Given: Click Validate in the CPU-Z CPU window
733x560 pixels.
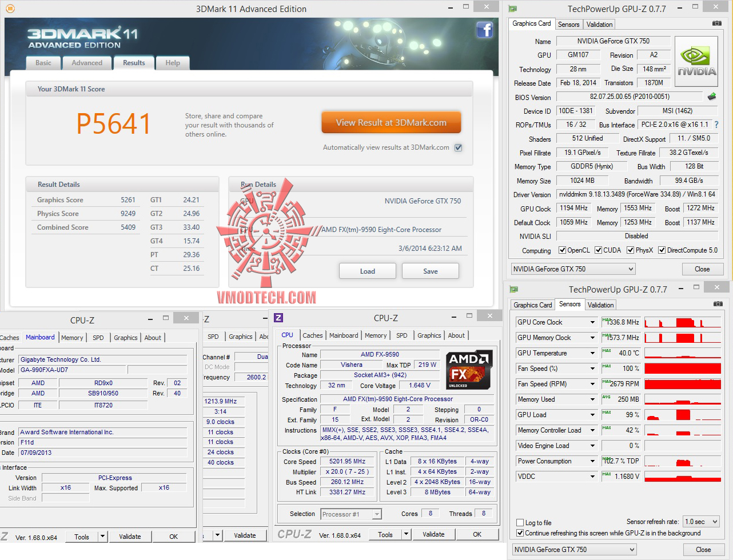Looking at the screenshot, I should pos(433,535).
